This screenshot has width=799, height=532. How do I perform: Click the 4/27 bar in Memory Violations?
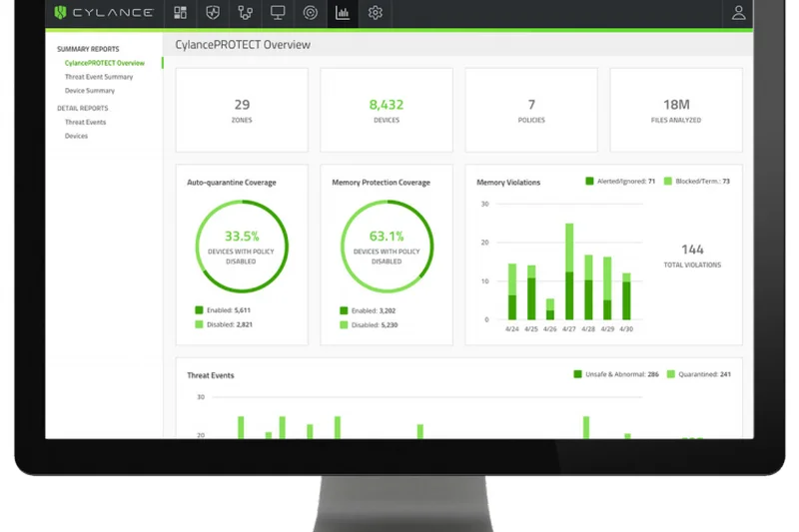pyautogui.click(x=569, y=271)
